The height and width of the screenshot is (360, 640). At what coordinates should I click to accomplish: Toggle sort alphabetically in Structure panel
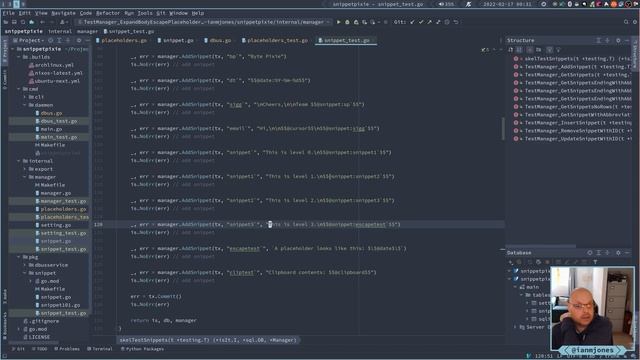(x=519, y=50)
